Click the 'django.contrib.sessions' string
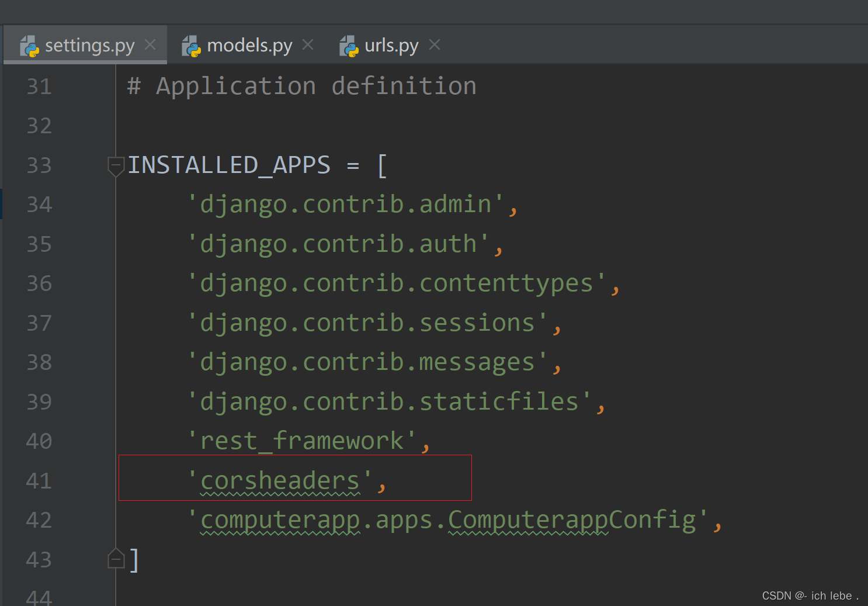 (x=368, y=323)
